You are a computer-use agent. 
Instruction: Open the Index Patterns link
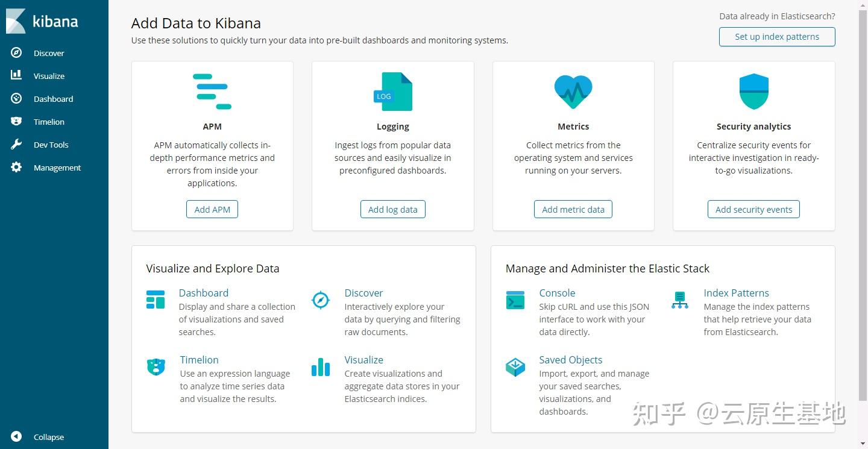[x=736, y=293]
